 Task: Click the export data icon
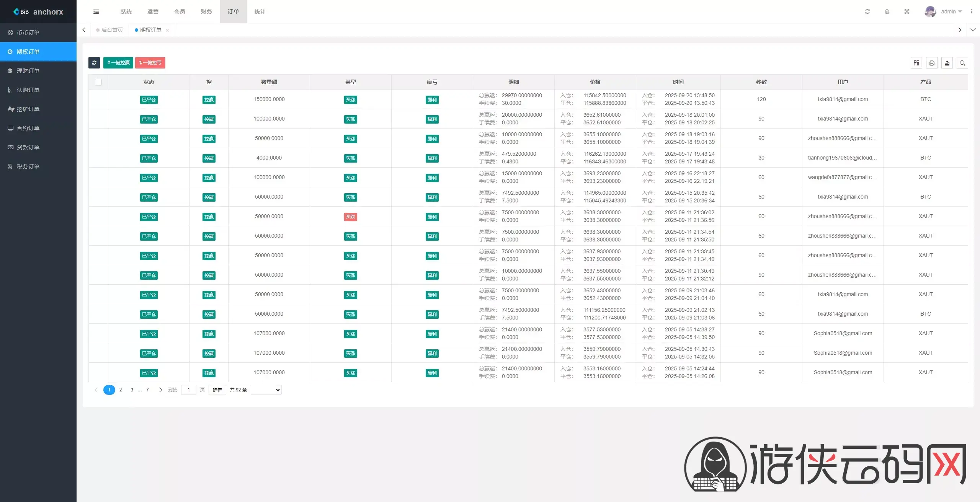(x=947, y=63)
